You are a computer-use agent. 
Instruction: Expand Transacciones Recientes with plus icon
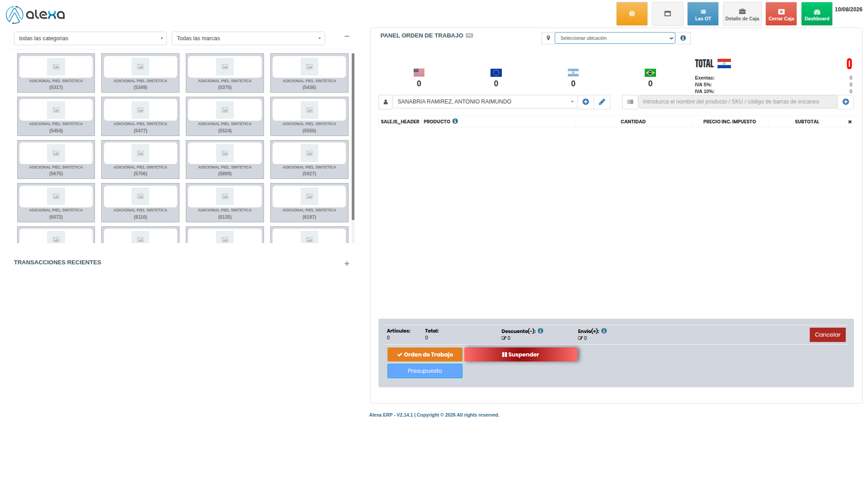(347, 263)
